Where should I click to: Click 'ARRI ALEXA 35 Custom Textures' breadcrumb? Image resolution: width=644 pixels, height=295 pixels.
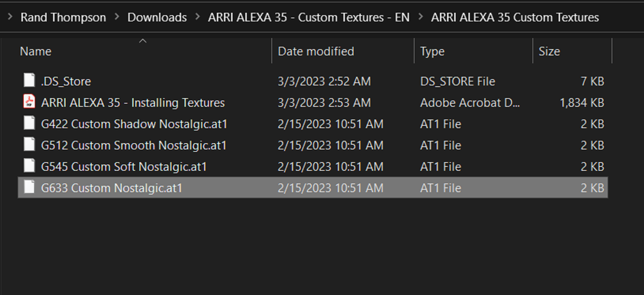[515, 17]
